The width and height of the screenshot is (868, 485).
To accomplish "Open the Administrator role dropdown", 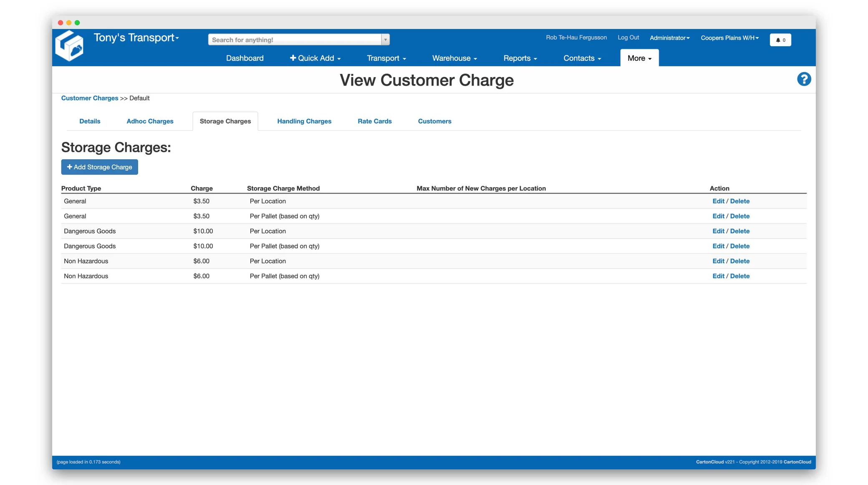I will click(669, 38).
